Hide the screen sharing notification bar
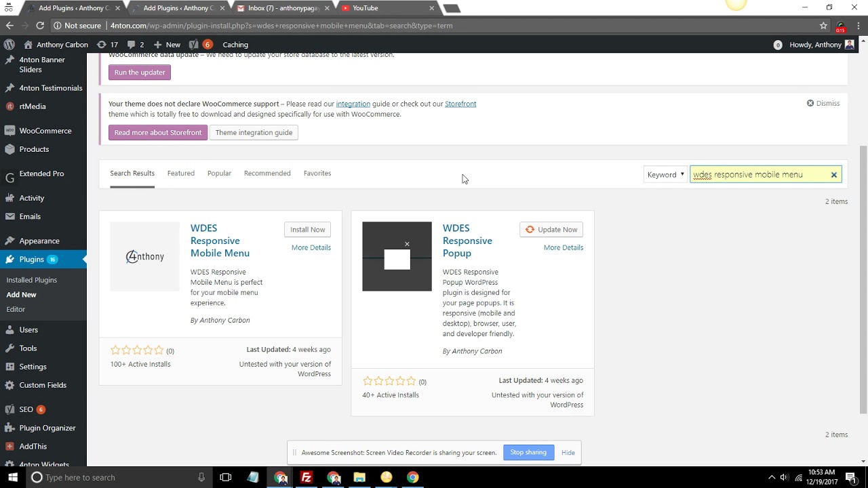 click(x=568, y=453)
